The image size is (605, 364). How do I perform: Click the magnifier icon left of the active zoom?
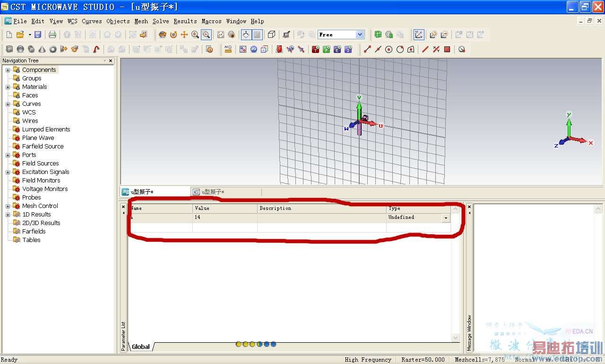[x=195, y=35]
